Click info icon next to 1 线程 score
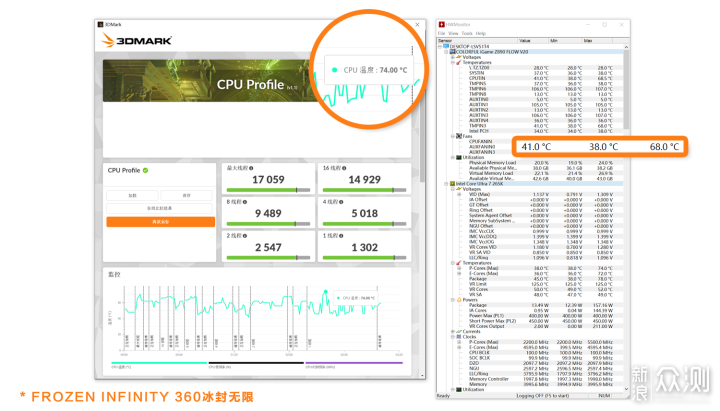Image resolution: width=720 pixels, height=411 pixels. point(341,236)
